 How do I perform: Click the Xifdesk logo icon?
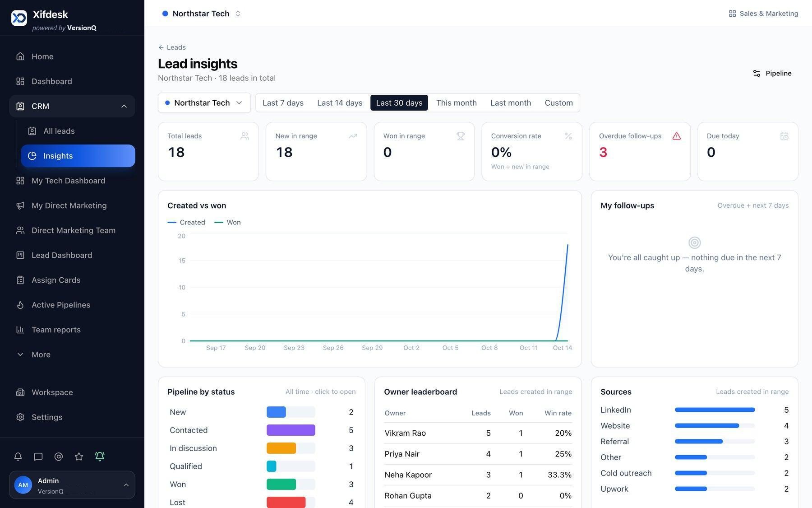click(19, 18)
